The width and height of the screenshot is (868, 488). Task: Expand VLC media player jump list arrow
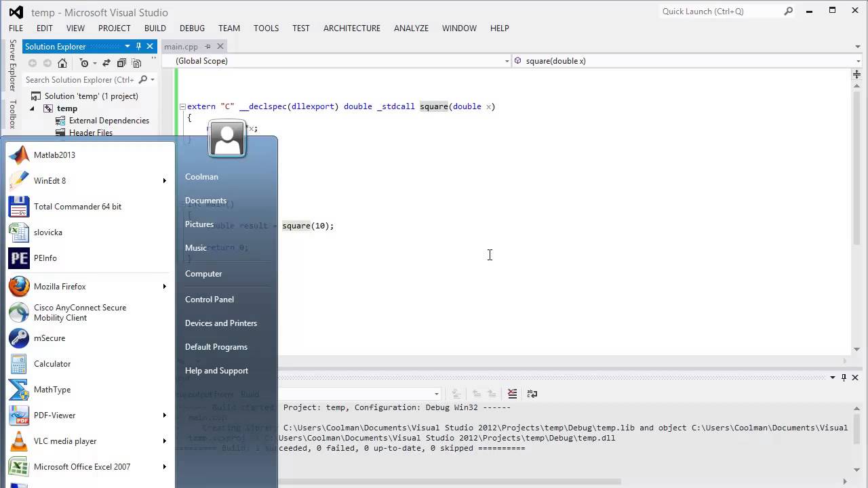pyautogui.click(x=165, y=441)
